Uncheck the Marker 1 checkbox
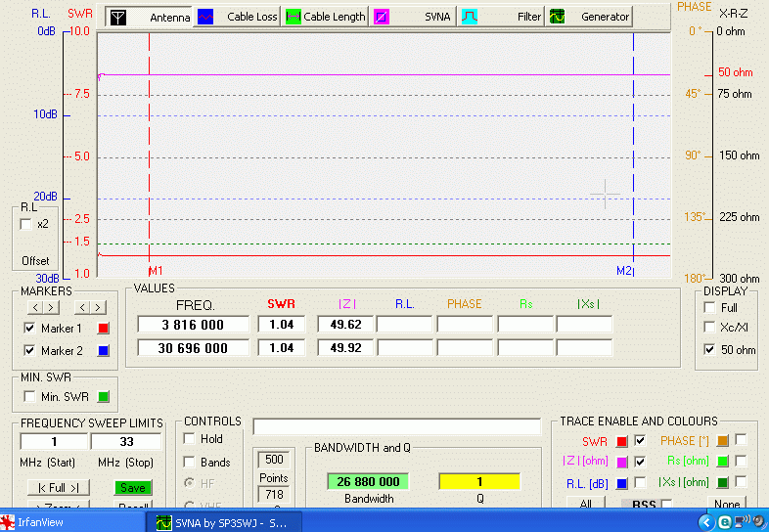This screenshot has height=532, width=769. click(29, 329)
